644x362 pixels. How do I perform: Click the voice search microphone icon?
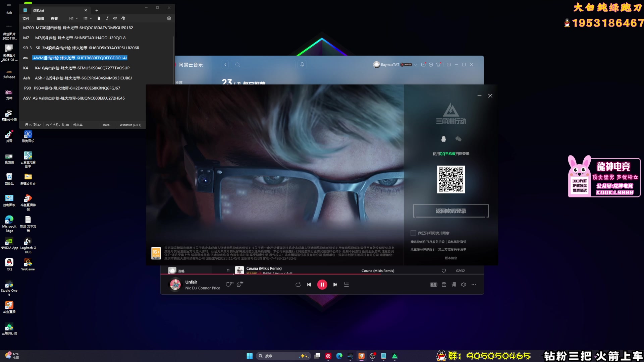point(302,65)
